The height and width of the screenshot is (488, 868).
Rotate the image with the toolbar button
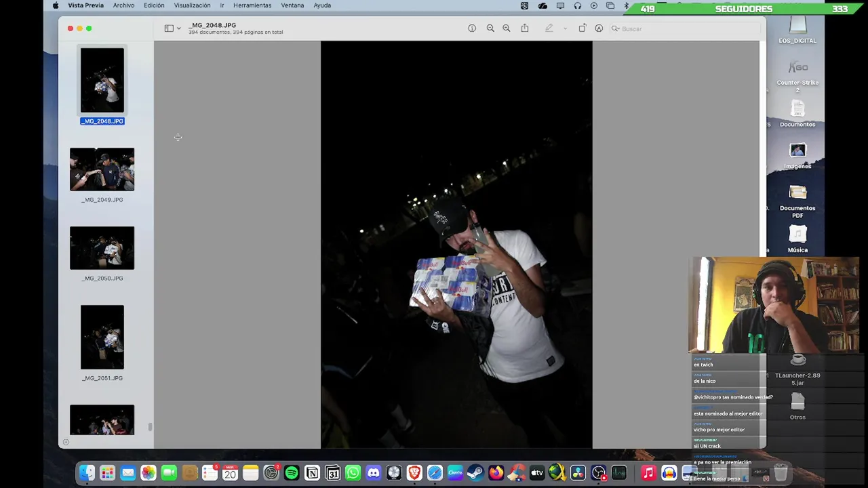pyautogui.click(x=582, y=28)
